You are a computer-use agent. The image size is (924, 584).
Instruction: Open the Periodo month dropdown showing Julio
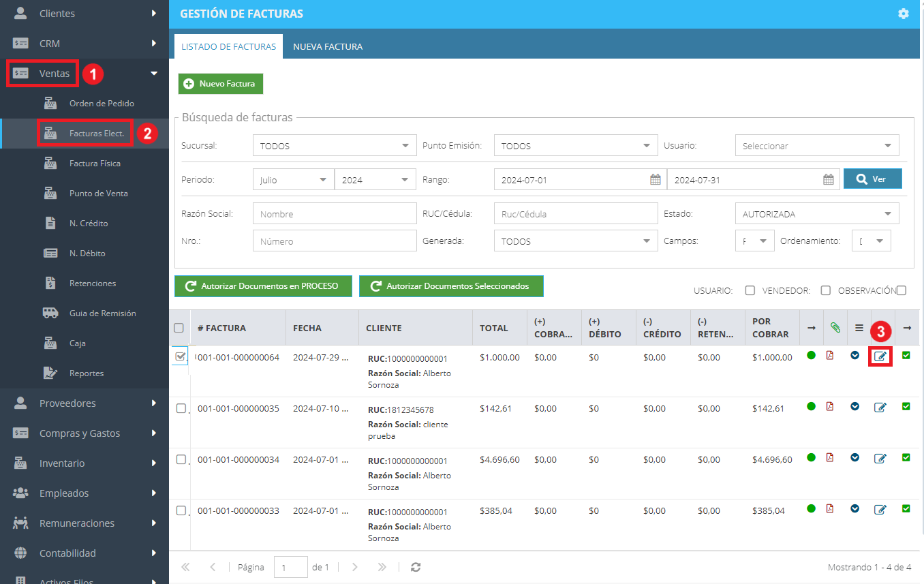click(293, 180)
